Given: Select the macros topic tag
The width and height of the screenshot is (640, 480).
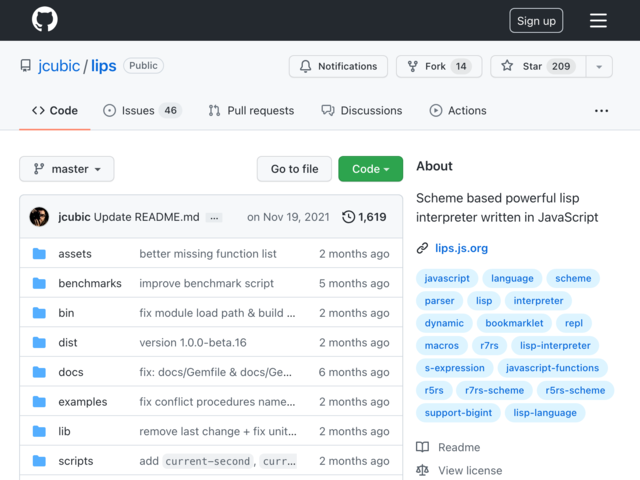Looking at the screenshot, I should (442, 346).
